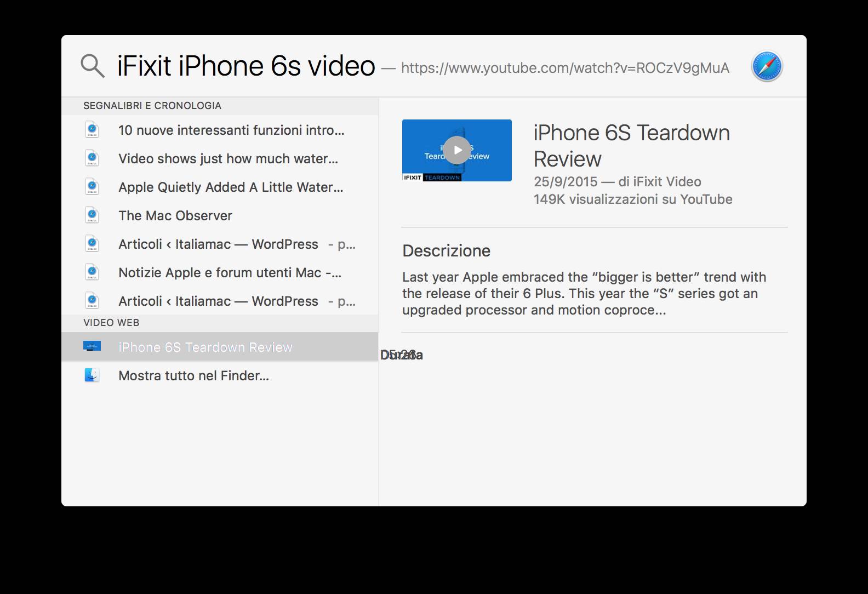This screenshot has width=868, height=594.
Task: Click the search field text 'iFixit iPhone 6s video'
Action: 246,66
